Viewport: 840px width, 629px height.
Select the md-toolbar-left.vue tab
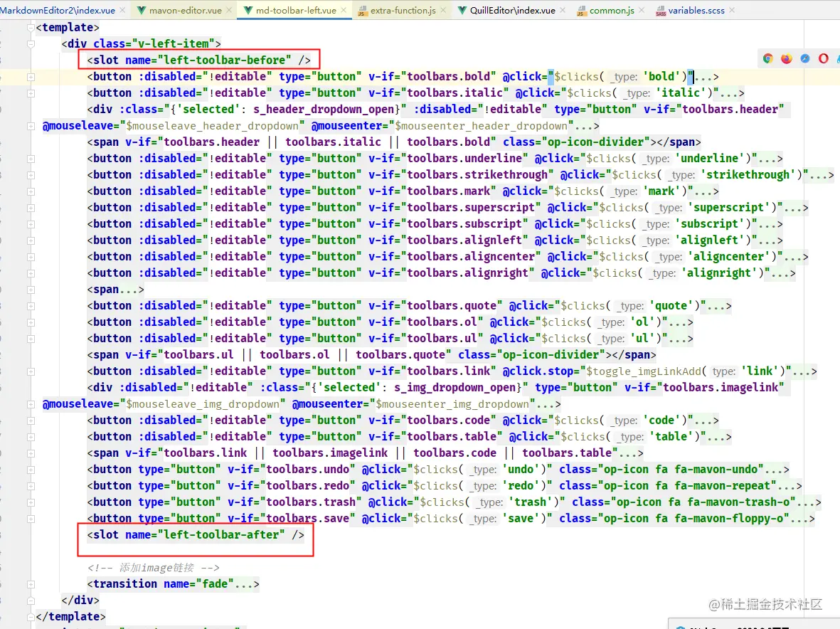point(297,10)
